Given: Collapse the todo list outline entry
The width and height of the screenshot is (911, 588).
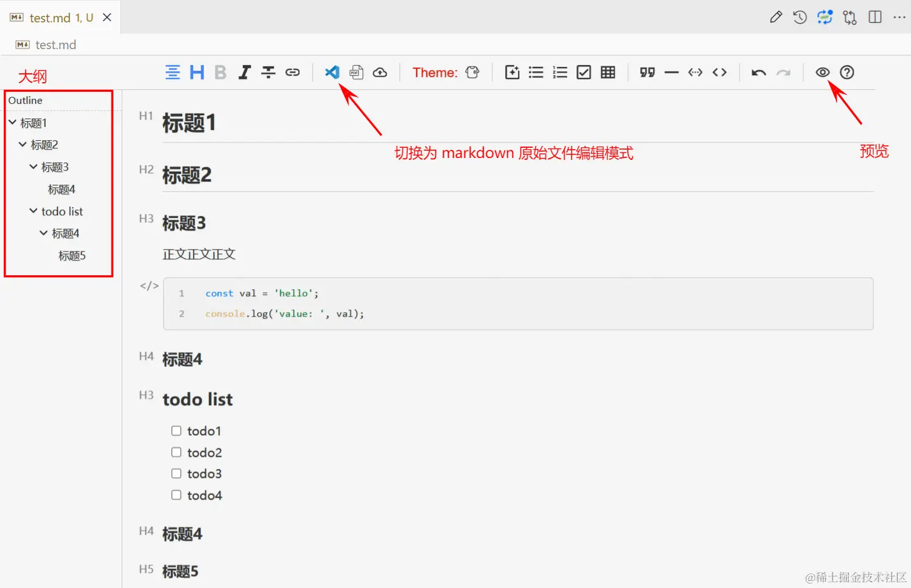Looking at the screenshot, I should pos(33,211).
